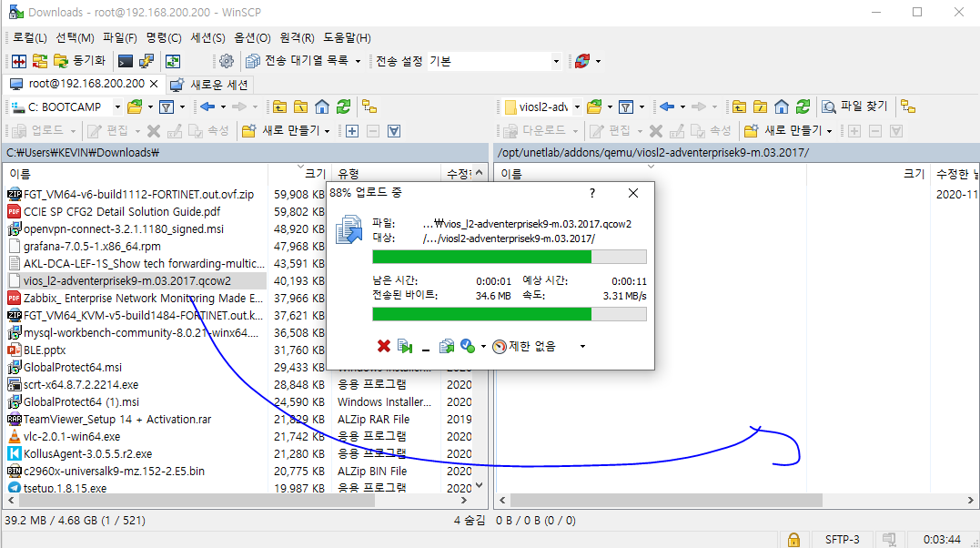The height and width of the screenshot is (548, 980).
Task: Open in PuTTY icon
Action: (x=146, y=61)
